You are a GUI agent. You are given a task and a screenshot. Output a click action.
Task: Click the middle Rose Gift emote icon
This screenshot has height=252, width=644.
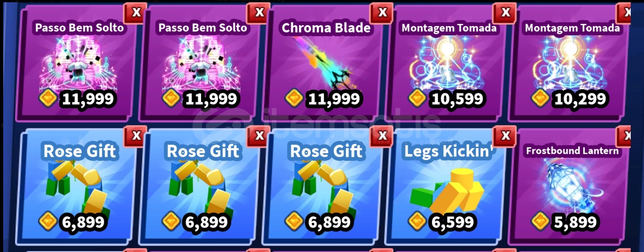pos(202,188)
